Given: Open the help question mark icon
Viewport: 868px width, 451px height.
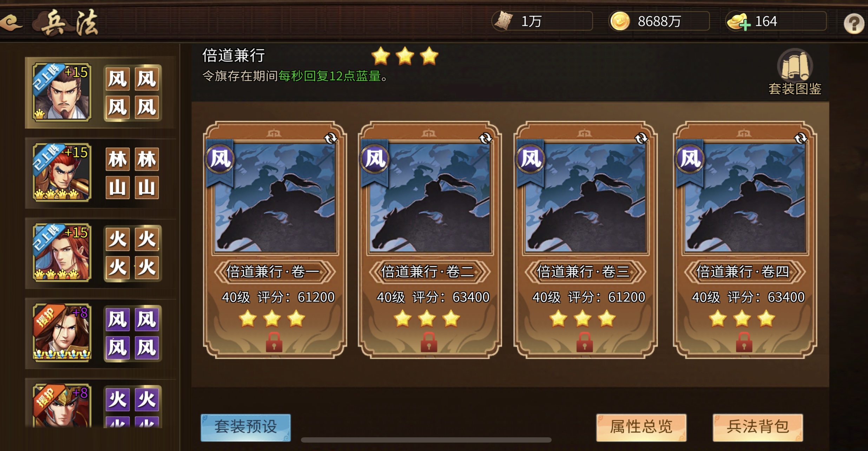Looking at the screenshot, I should [854, 24].
